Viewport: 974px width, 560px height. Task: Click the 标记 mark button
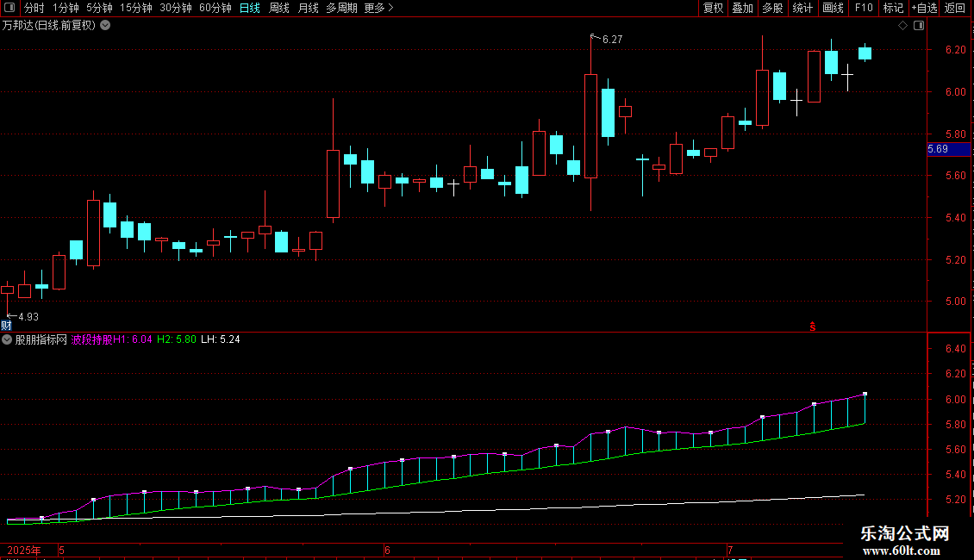point(893,8)
